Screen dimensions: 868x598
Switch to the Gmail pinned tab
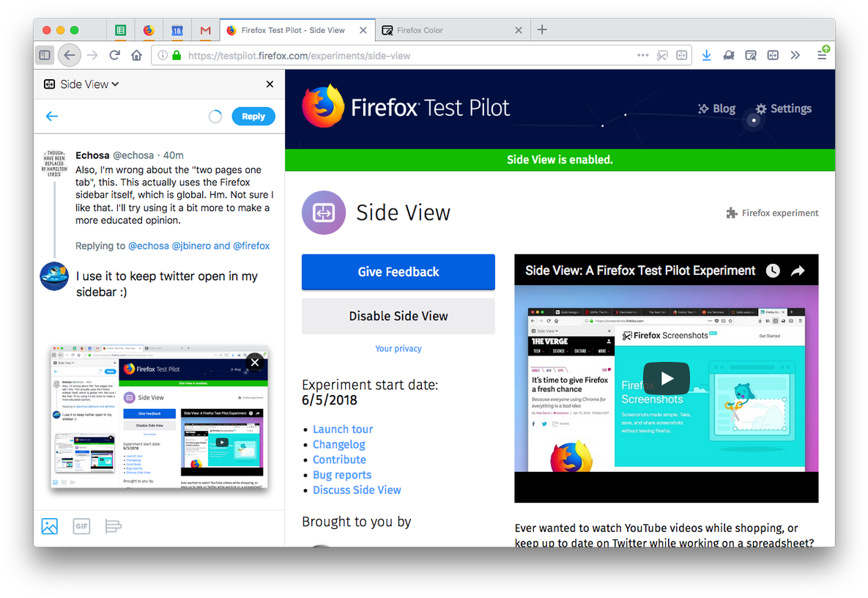(205, 31)
